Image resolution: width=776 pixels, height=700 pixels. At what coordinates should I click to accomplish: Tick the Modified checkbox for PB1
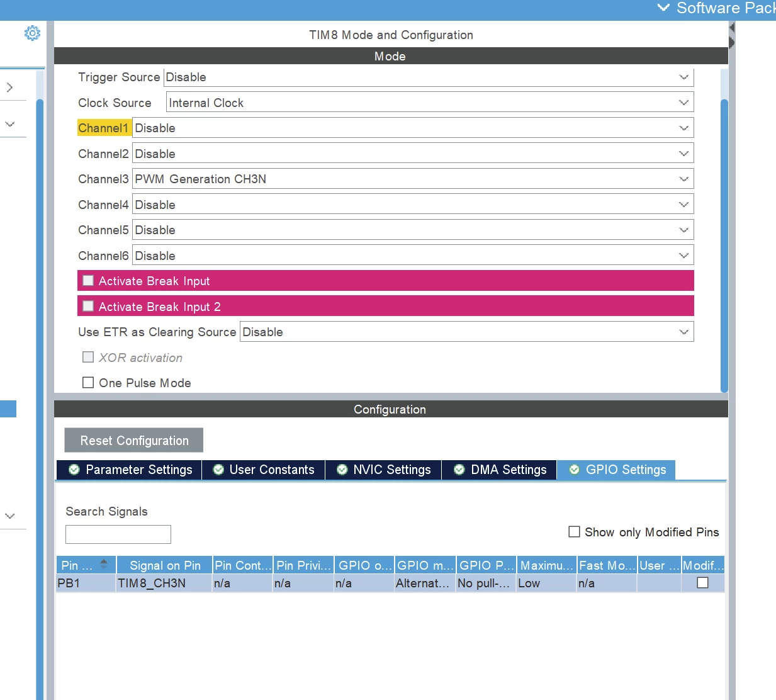coord(703,583)
